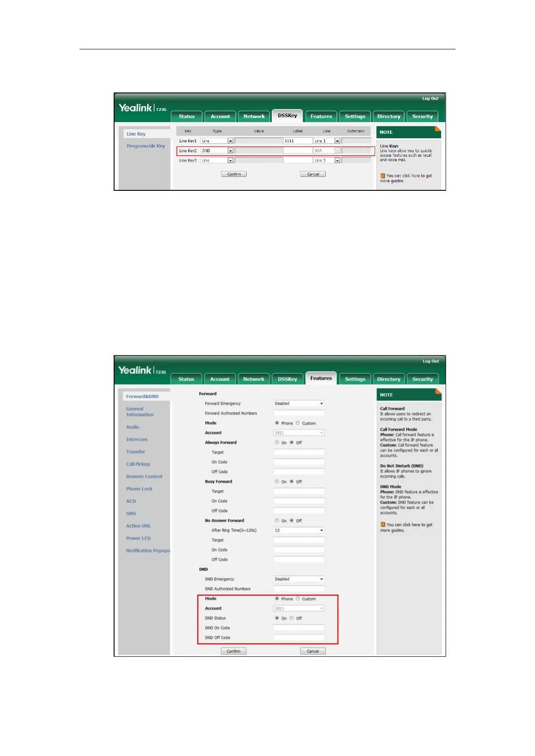Viewport: 535px width, 756px height.
Task: Set DND Status to On
Action: (277, 618)
